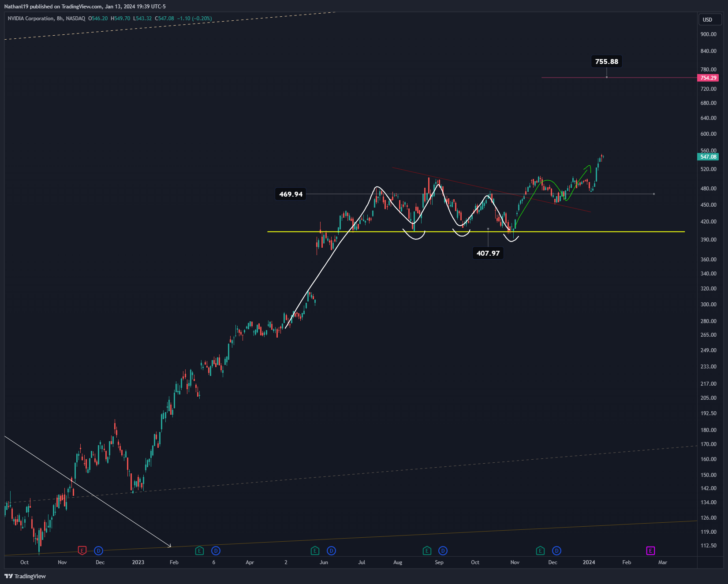Image resolution: width=728 pixels, height=584 pixels.
Task: Click the Mar label on time axis
Action: 663,562
